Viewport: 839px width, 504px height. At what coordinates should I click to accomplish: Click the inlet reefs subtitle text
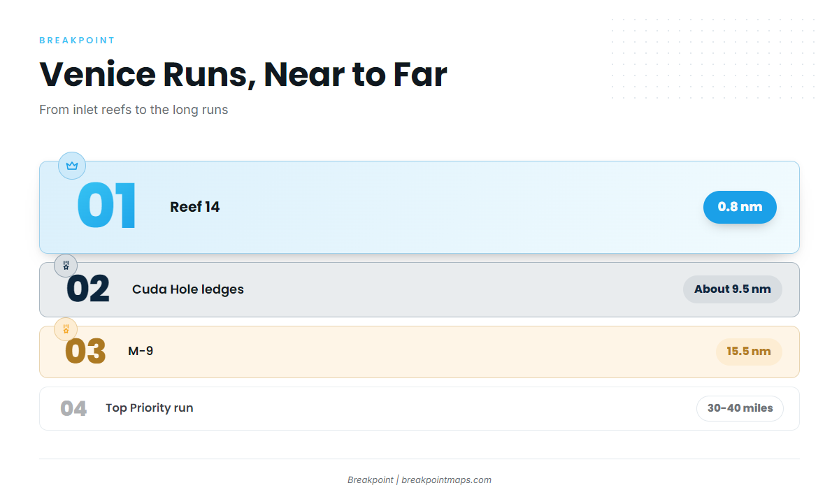tap(134, 110)
